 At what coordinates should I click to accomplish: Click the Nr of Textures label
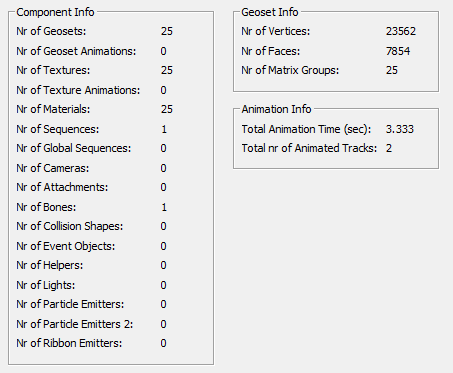(53, 70)
